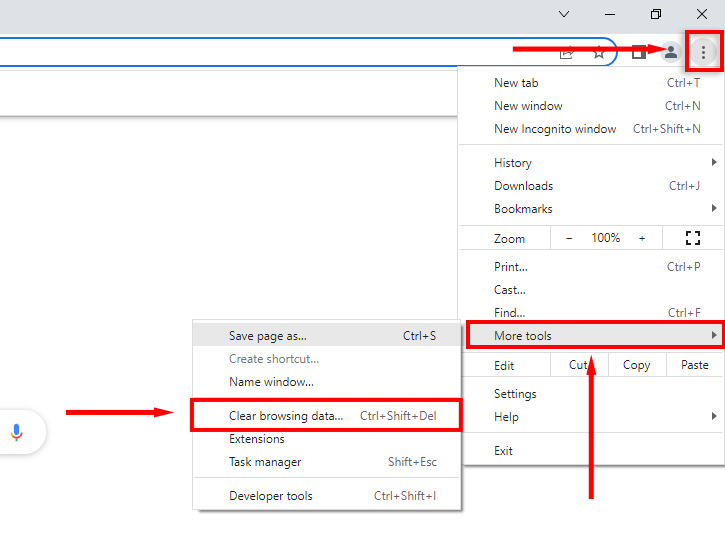Click the voice search microphone icon
Screen dimensions: 725x543
coord(16,433)
